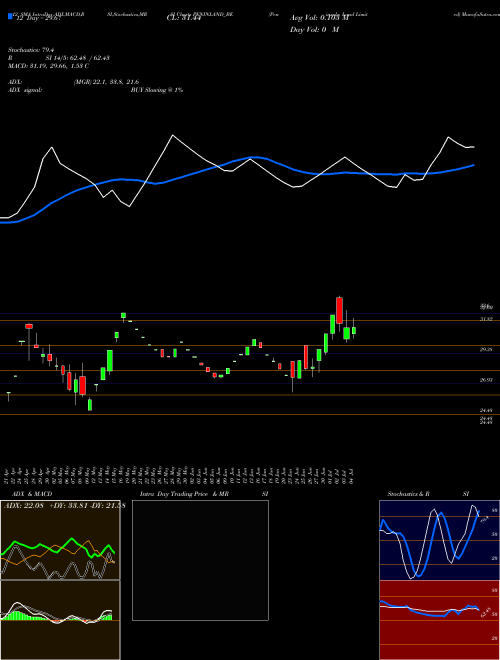The height and width of the screenshot is (660, 500).
Task: Open the MACD green histogram panel
Action: tap(60, 620)
